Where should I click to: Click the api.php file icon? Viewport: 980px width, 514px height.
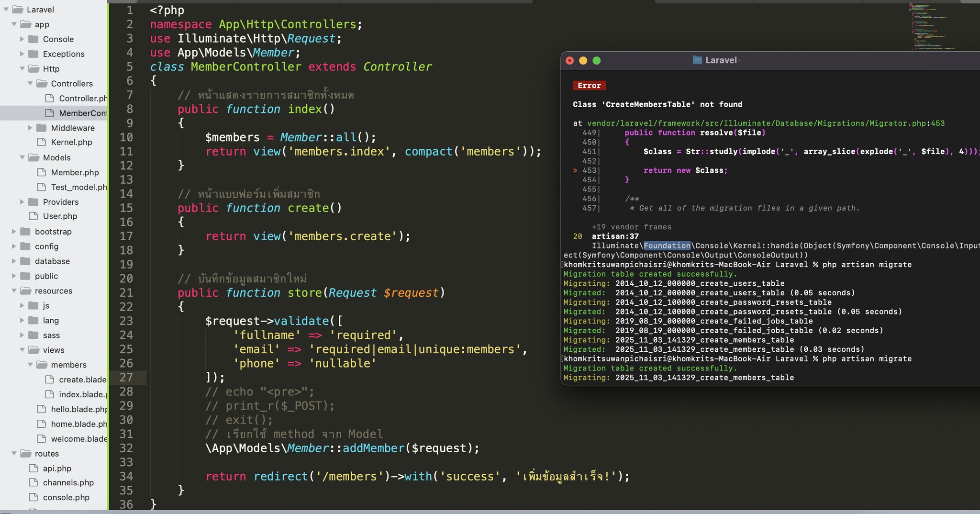coord(33,468)
